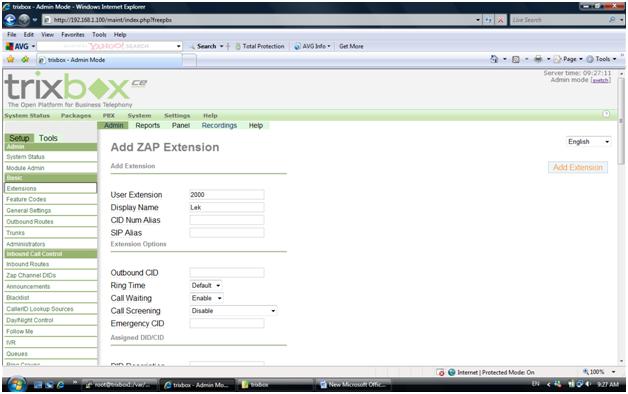This screenshot has width=628, height=394.
Task: Click Get More in the AVG toolbar
Action: click(351, 46)
